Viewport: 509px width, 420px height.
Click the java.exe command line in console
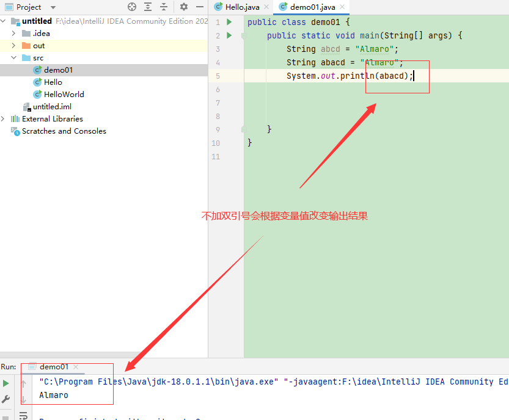coord(274,382)
